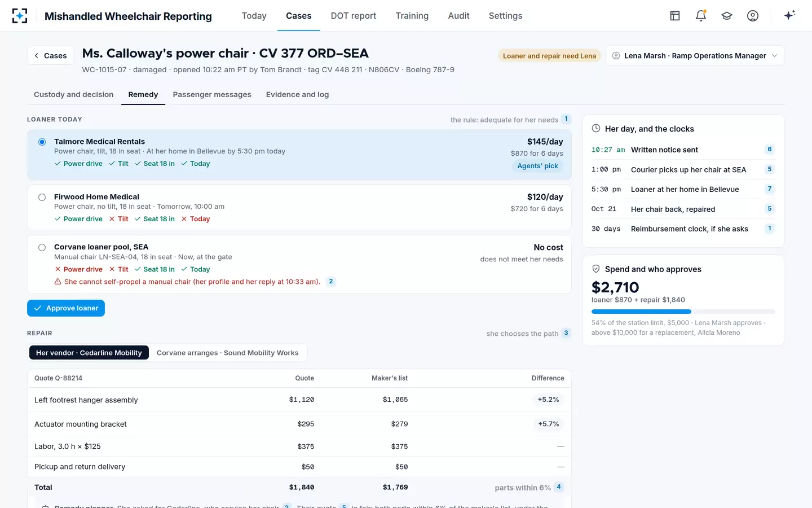Click reference badge 1 beside the loaner rule
Image resolution: width=812 pixels, height=508 pixels.
point(566,119)
